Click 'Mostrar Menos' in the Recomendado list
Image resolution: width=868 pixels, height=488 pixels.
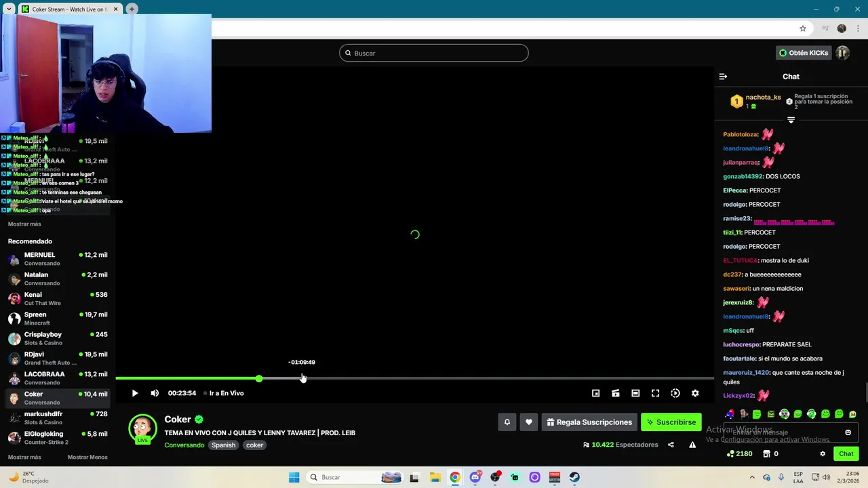[87, 457]
